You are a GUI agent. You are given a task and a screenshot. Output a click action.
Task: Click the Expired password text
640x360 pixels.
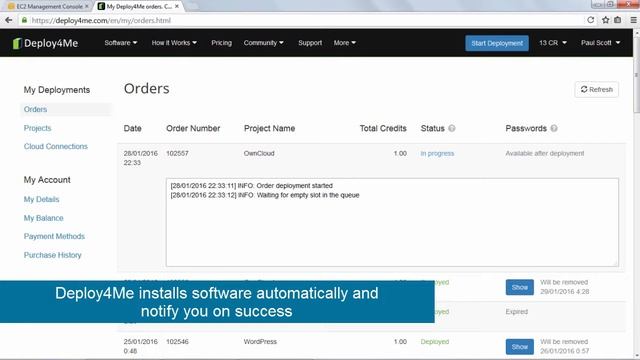pyautogui.click(x=517, y=312)
